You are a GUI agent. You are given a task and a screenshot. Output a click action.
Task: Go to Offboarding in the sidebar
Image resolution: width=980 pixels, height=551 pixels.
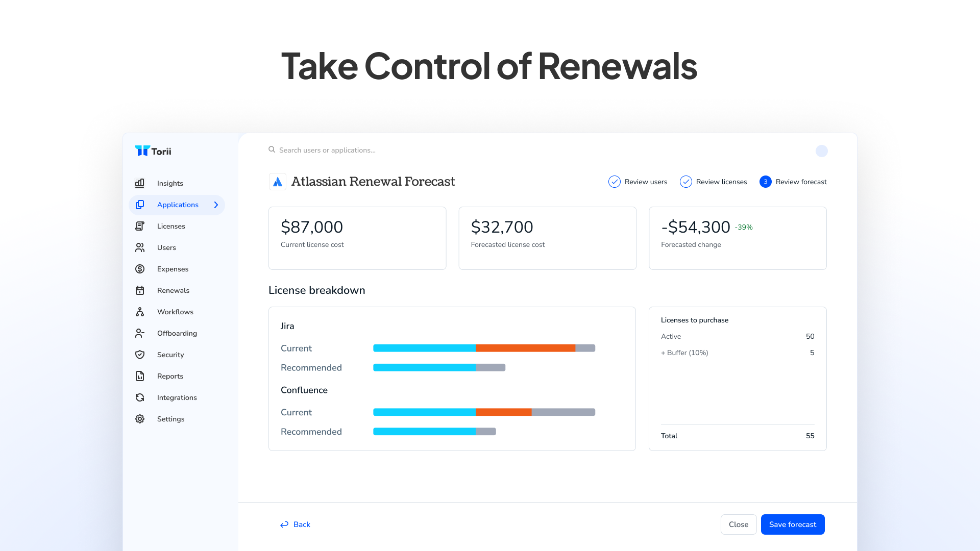pyautogui.click(x=177, y=333)
